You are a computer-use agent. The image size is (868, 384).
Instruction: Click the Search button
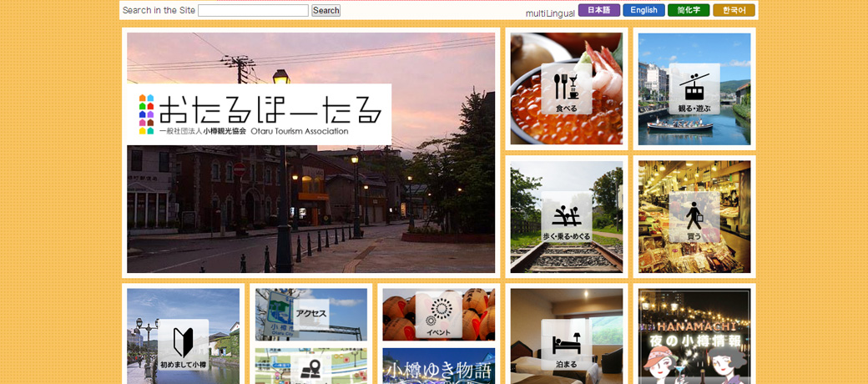tap(326, 11)
